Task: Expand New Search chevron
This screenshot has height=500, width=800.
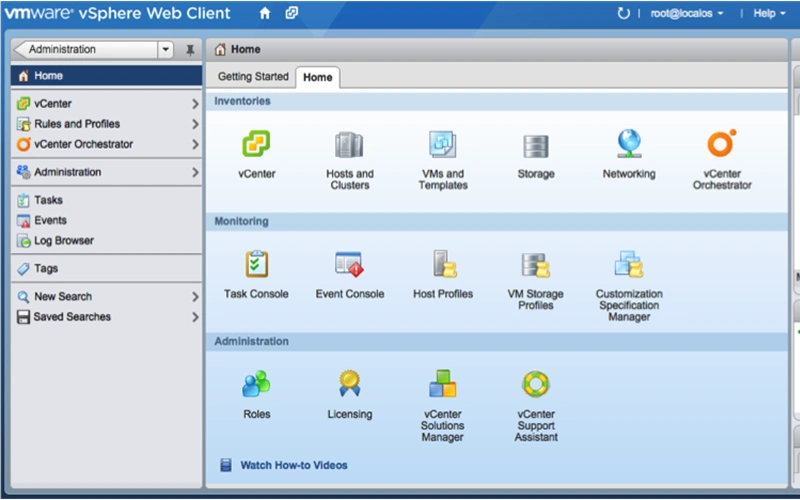Action: (195, 296)
